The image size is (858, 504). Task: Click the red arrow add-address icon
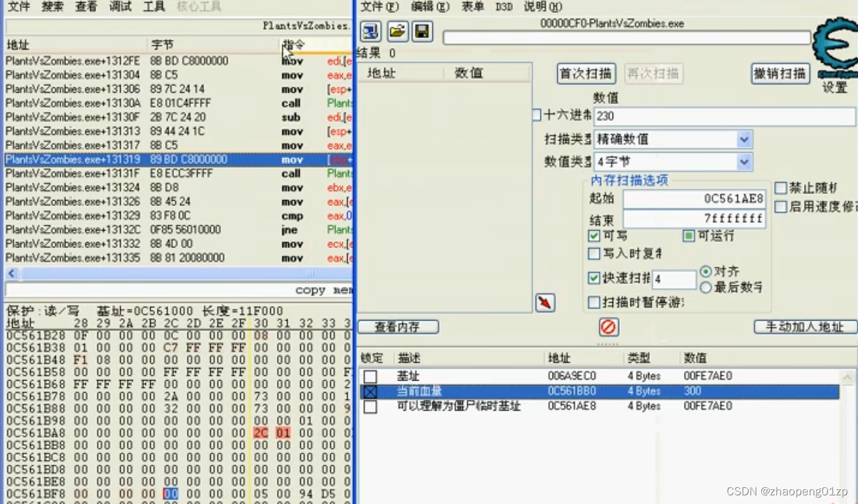point(545,303)
